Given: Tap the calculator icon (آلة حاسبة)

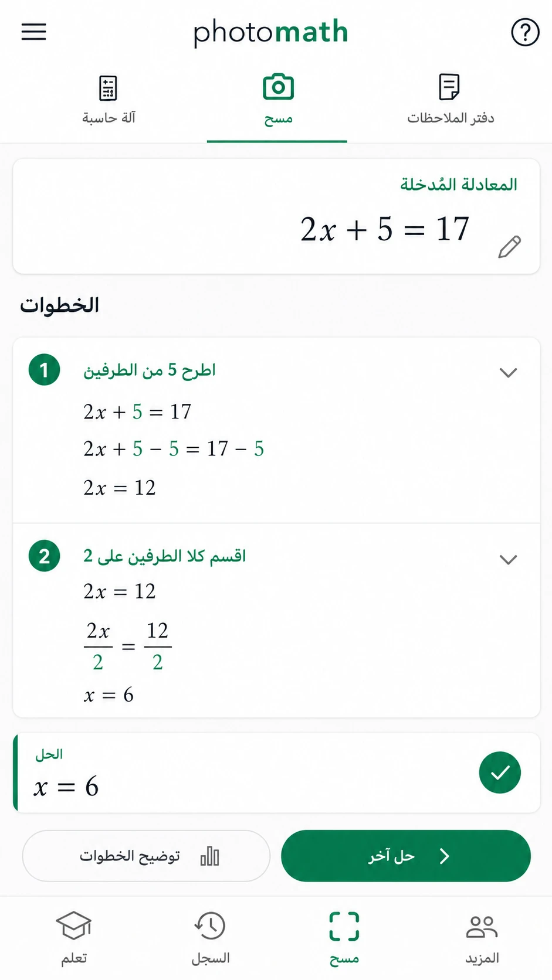Looking at the screenshot, I should point(108,88).
